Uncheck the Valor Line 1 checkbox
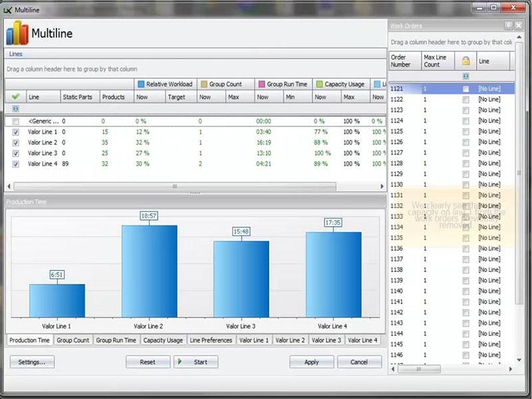532x399 pixels. pos(15,132)
